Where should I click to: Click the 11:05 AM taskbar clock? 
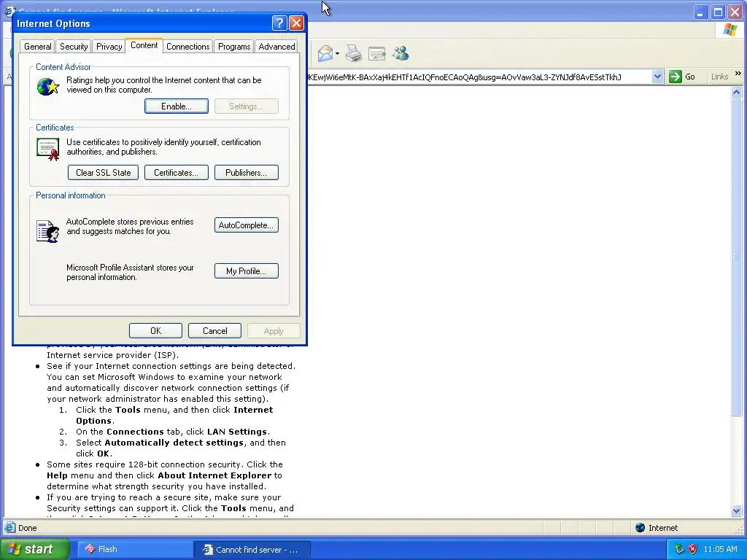(720, 549)
